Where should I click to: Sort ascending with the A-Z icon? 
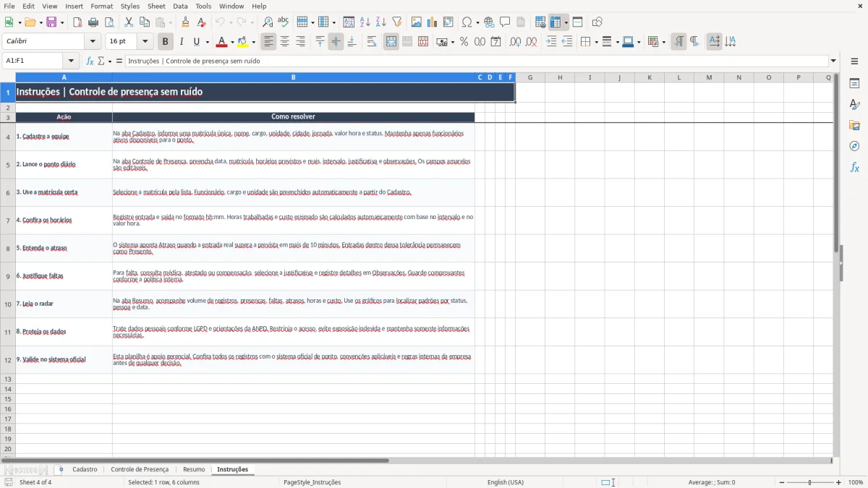(x=365, y=22)
